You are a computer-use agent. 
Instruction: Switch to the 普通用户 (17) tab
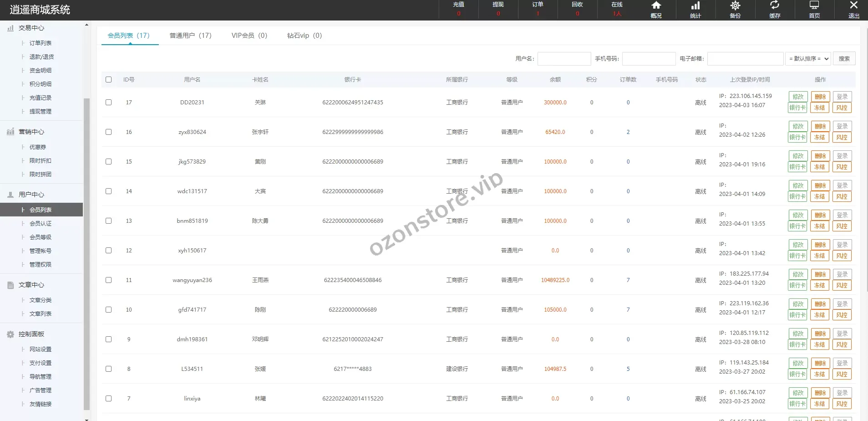190,36
